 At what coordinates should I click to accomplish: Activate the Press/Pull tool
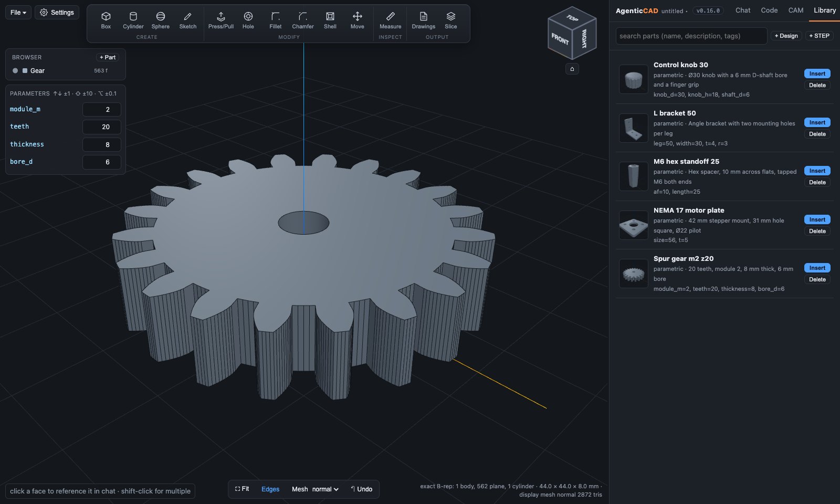(220, 20)
